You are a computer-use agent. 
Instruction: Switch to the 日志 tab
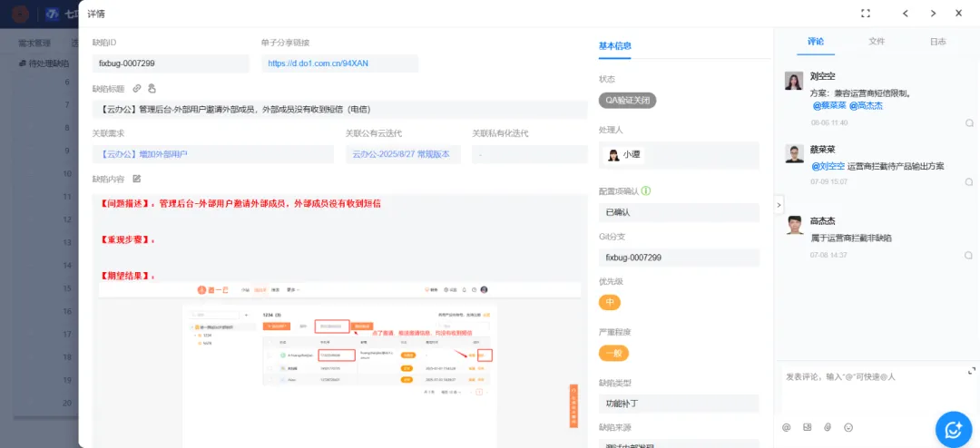(937, 42)
